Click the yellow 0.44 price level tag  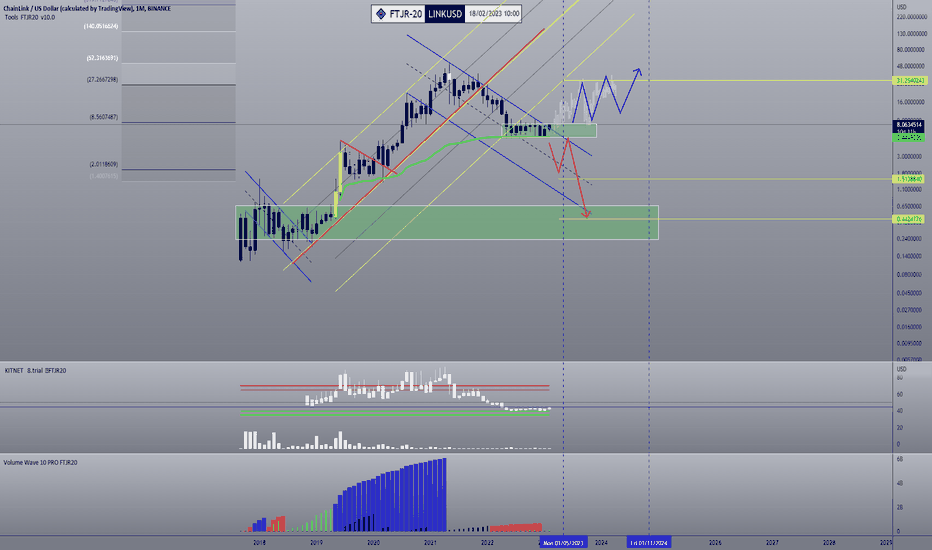(909, 219)
